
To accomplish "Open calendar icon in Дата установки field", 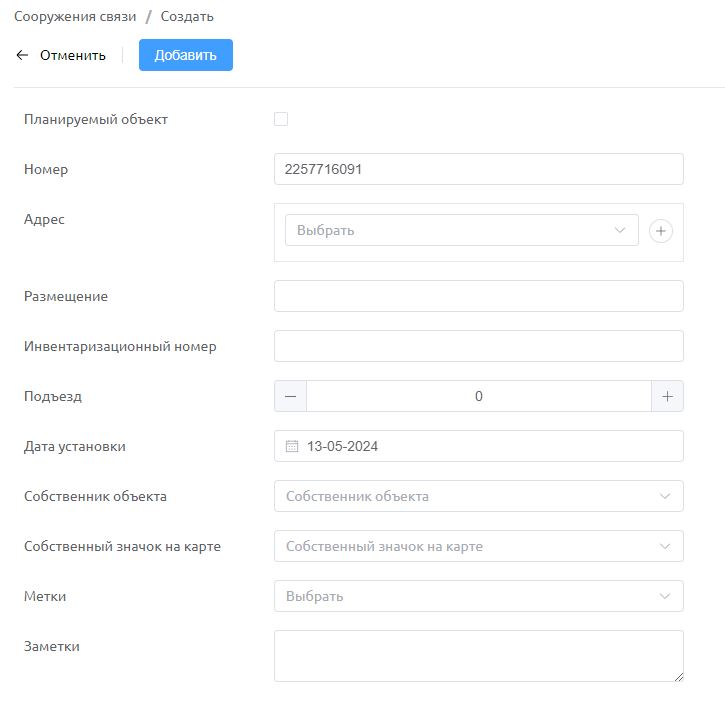I will [x=292, y=446].
